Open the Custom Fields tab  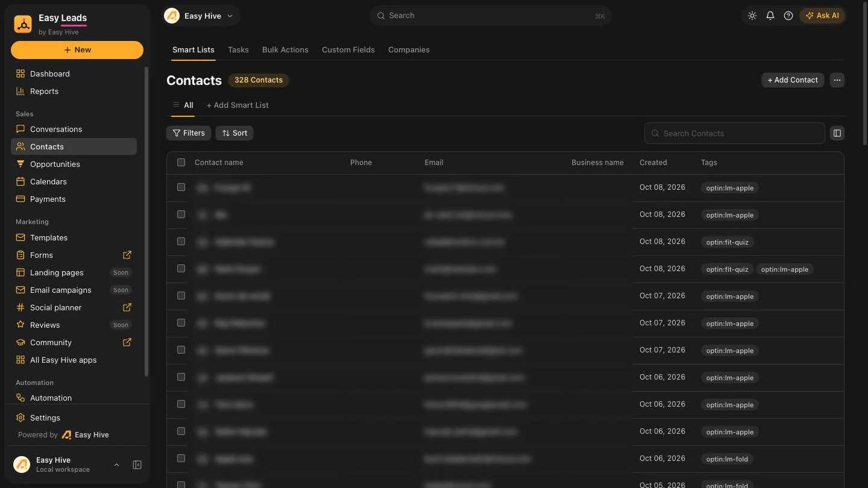[x=348, y=49]
